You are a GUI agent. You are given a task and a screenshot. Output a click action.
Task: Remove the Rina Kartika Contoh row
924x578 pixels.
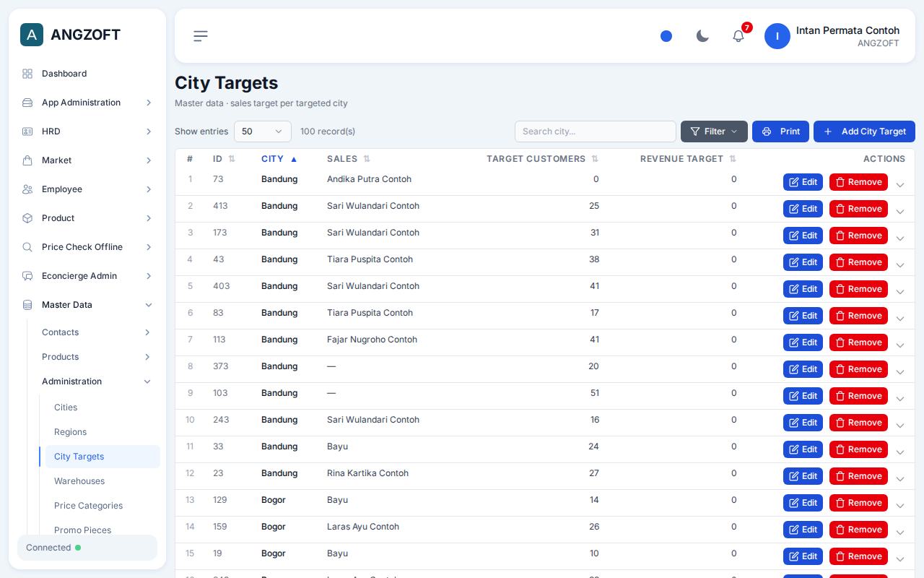coord(858,476)
